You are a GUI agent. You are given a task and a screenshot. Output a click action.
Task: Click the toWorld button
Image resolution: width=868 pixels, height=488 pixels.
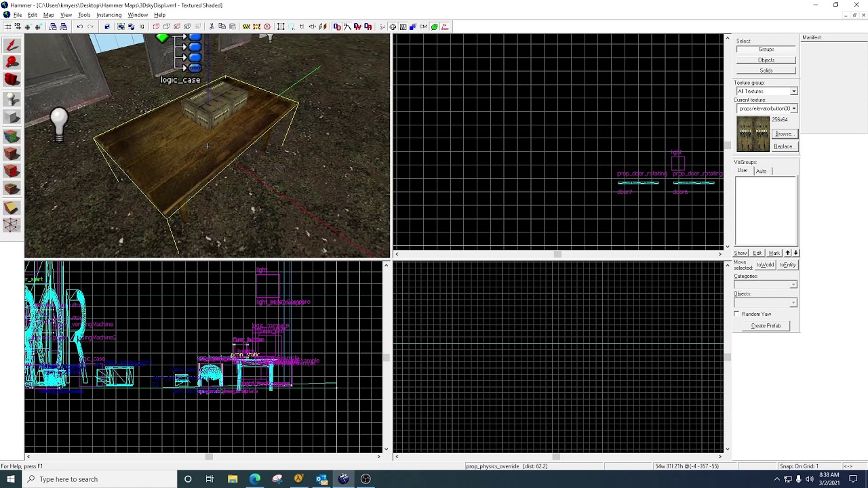point(765,265)
